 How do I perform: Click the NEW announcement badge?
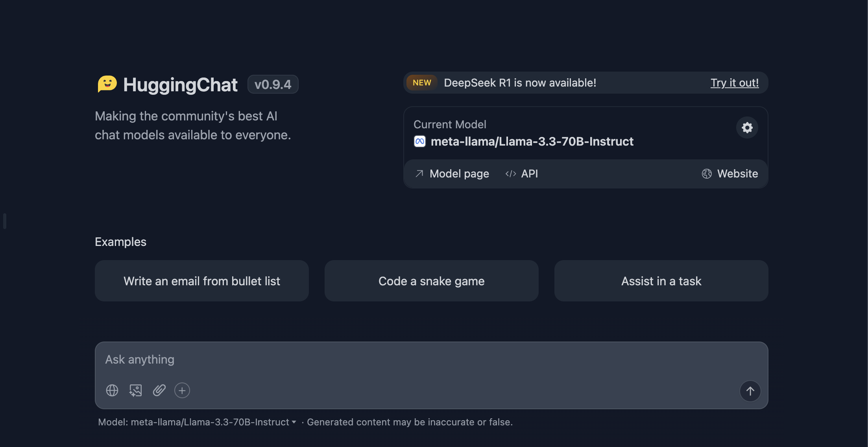coord(422,83)
